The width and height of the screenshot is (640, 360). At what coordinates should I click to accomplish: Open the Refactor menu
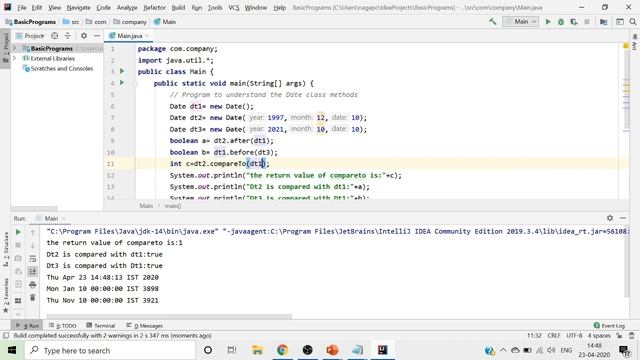click(x=154, y=7)
